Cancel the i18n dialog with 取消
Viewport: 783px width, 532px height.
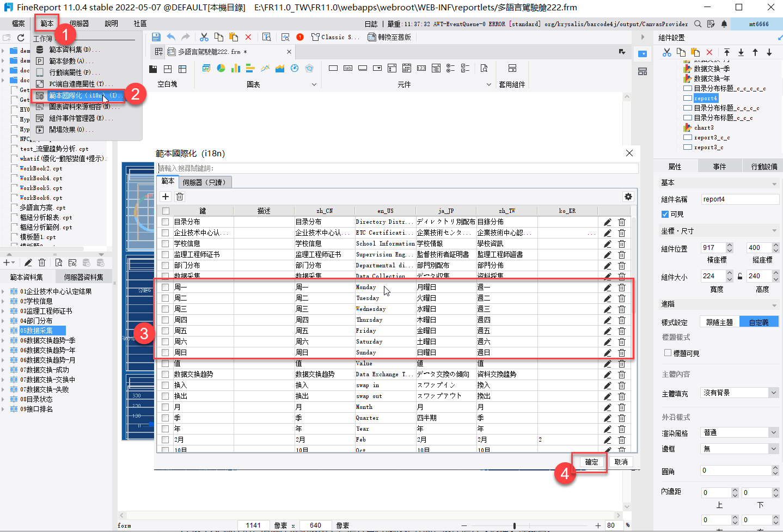click(621, 462)
